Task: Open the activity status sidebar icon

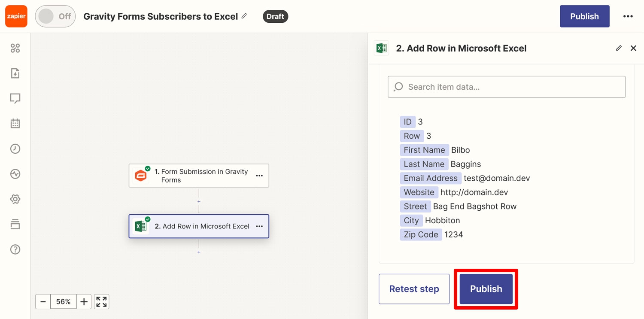Action: (x=15, y=174)
